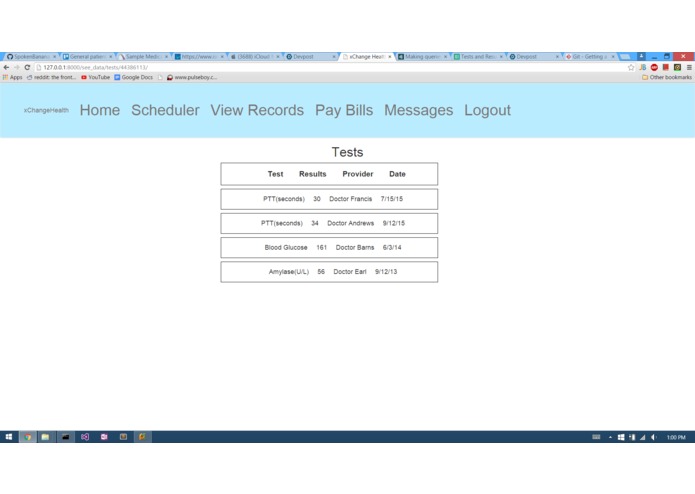Click the dark square extension icon
This screenshot has width=695, height=494.
click(x=677, y=67)
